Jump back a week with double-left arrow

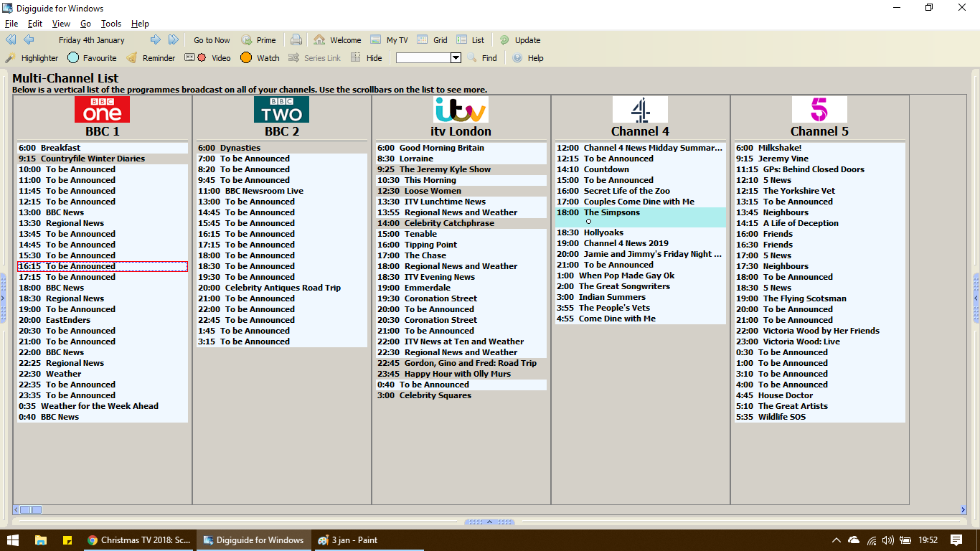pos(11,39)
